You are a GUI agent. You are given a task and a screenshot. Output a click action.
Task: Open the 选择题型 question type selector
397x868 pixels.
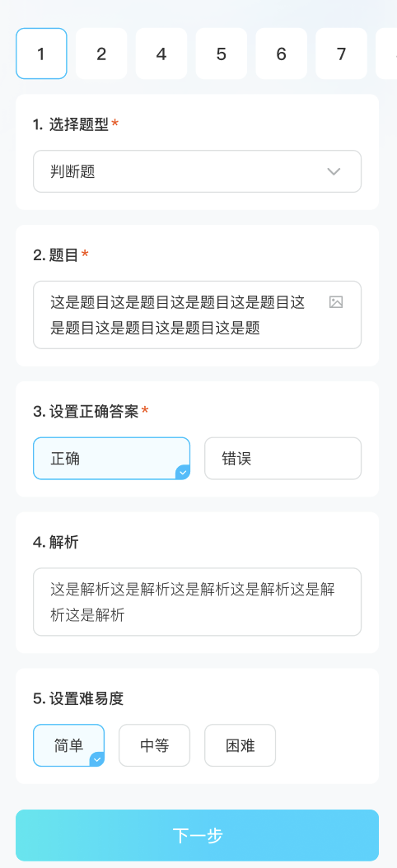tap(197, 171)
